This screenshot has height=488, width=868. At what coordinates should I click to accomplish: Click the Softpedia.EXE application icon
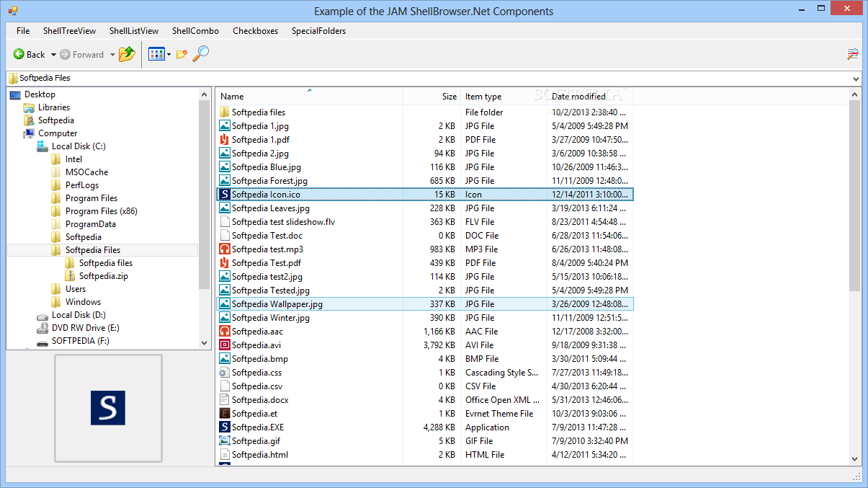225,427
